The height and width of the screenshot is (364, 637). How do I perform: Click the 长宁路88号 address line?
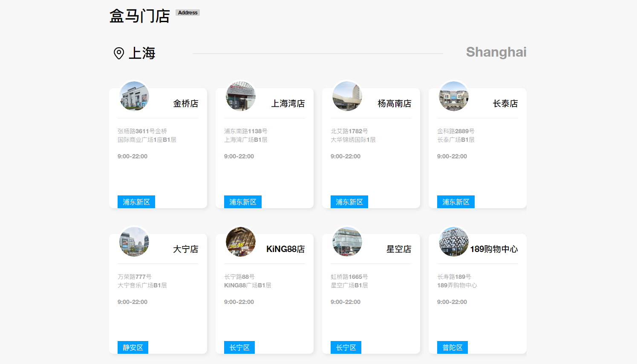click(x=239, y=277)
